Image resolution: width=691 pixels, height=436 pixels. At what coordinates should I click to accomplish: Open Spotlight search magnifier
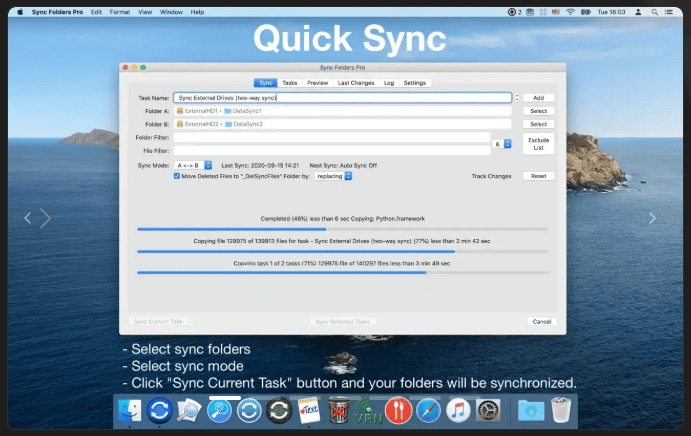(x=654, y=12)
